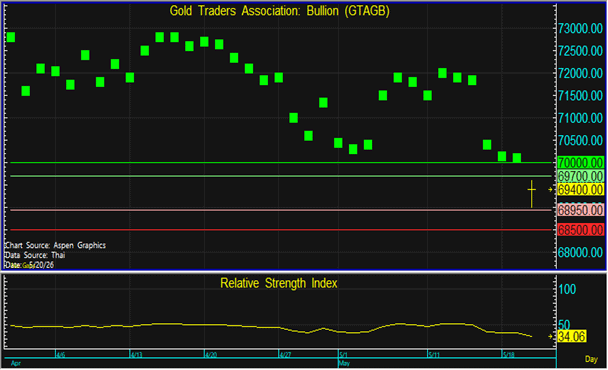Click the green 70000.00 level tag
The image size is (608, 370).
click(x=580, y=163)
